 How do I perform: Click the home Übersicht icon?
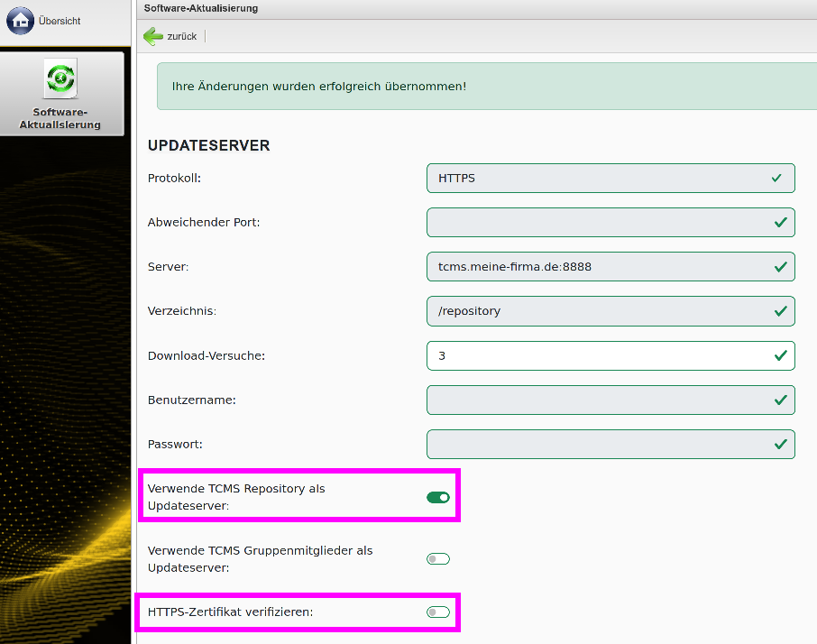21,21
